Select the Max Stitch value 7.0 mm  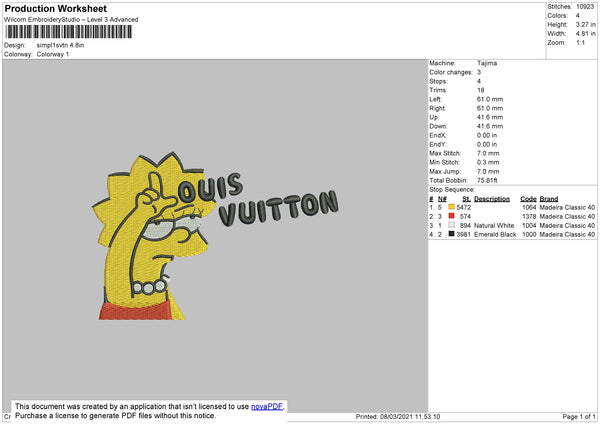[x=488, y=153]
